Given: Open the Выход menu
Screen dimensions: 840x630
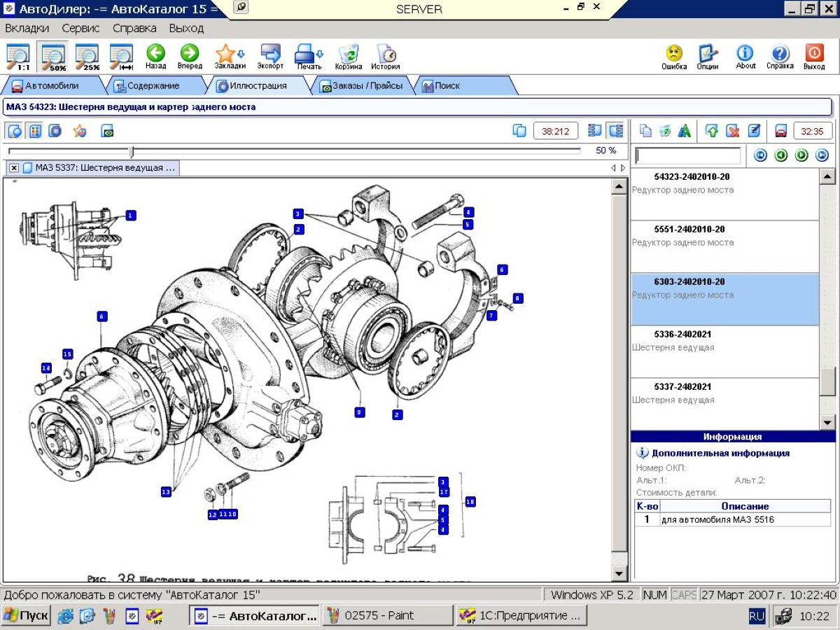Looking at the screenshot, I should [186, 29].
